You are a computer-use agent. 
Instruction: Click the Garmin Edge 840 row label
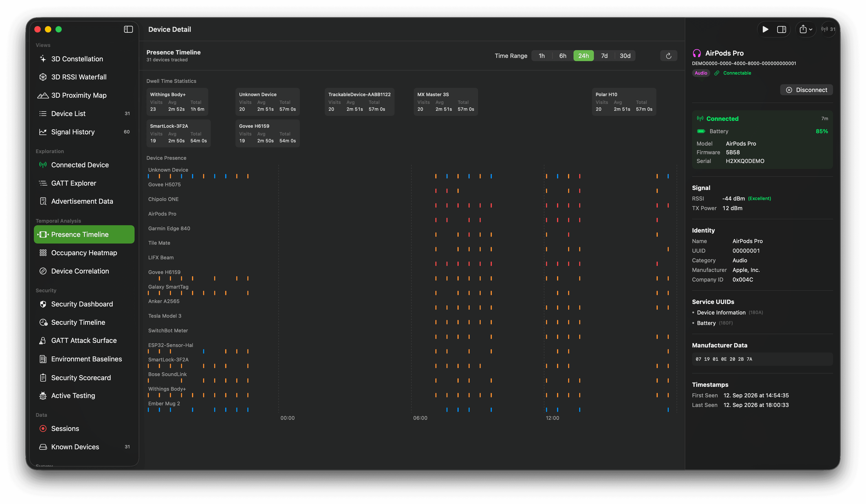point(169,228)
